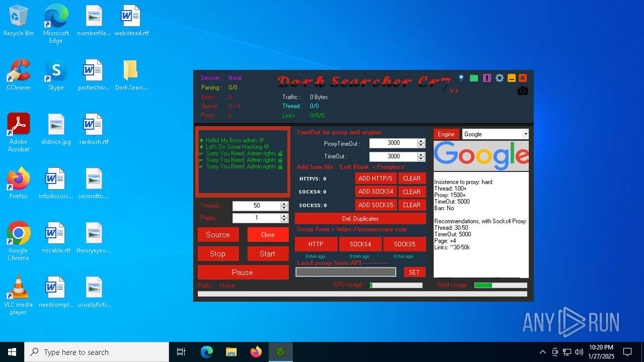Click the red Close button beside Source
Screen dimensions: 644x362
[268, 235]
